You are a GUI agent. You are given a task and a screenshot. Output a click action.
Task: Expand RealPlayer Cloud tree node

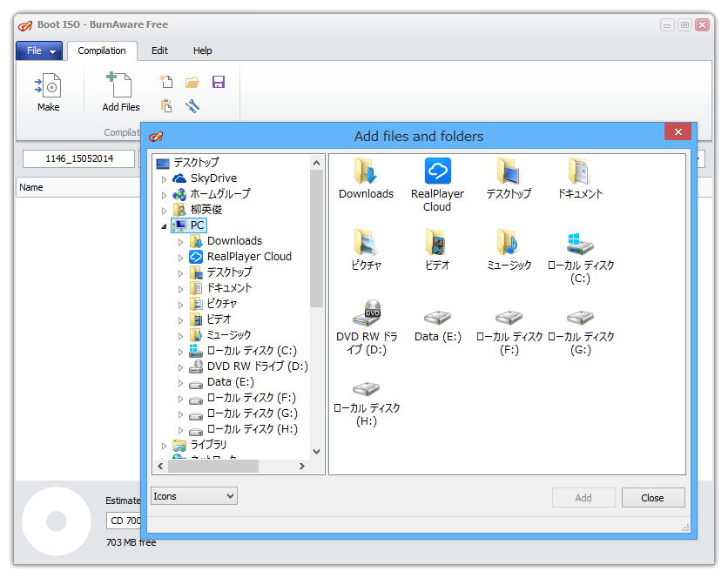(180, 258)
